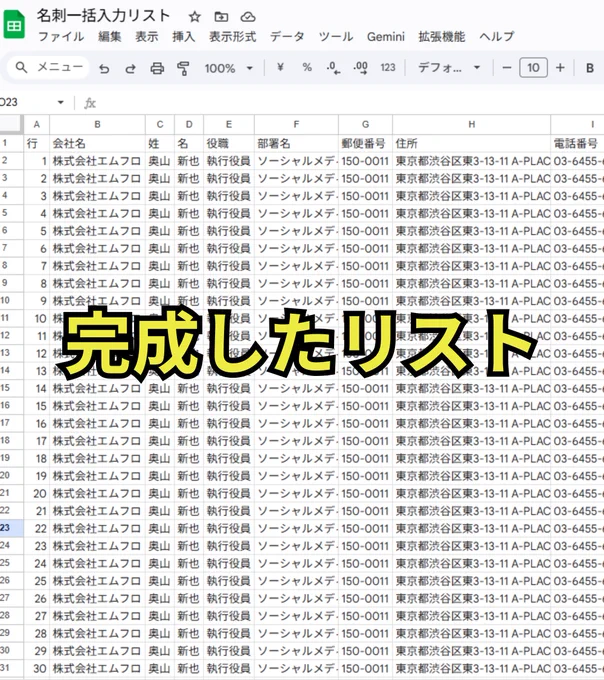Open the Google Sheets home icon
The height and width of the screenshot is (680, 604).
[13, 25]
